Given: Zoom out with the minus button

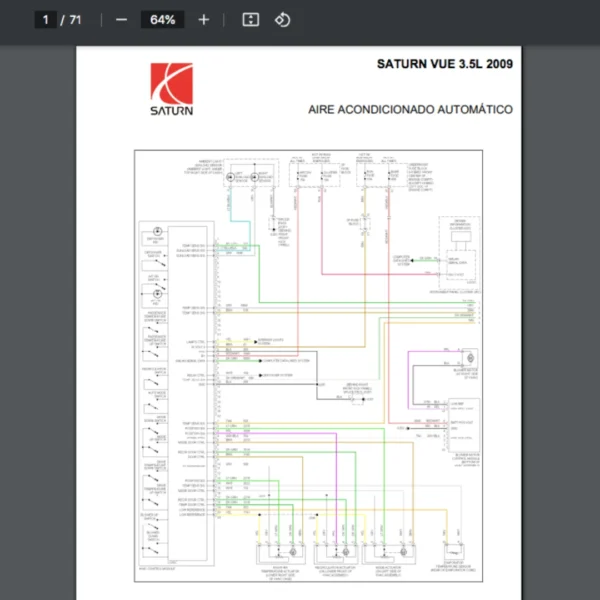Looking at the screenshot, I should click(x=121, y=20).
